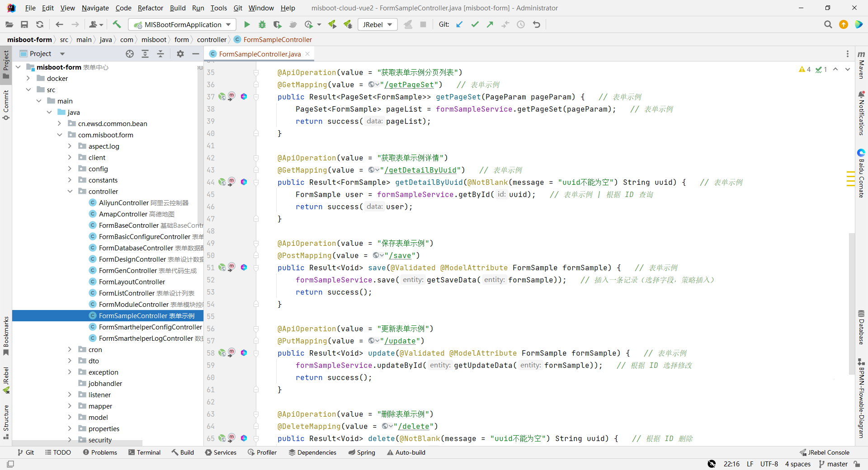Screen dimensions: 868x470
Task: Fold the getPageSet method at line 37
Action: (256, 97)
